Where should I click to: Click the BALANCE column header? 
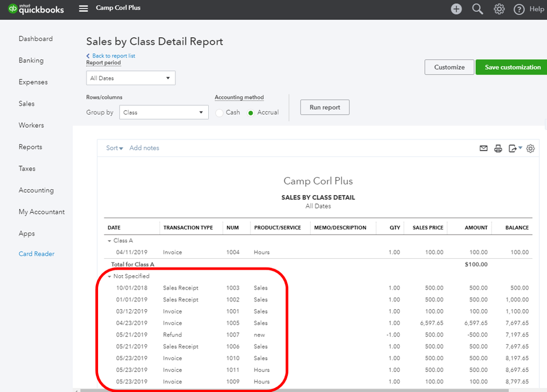click(517, 228)
